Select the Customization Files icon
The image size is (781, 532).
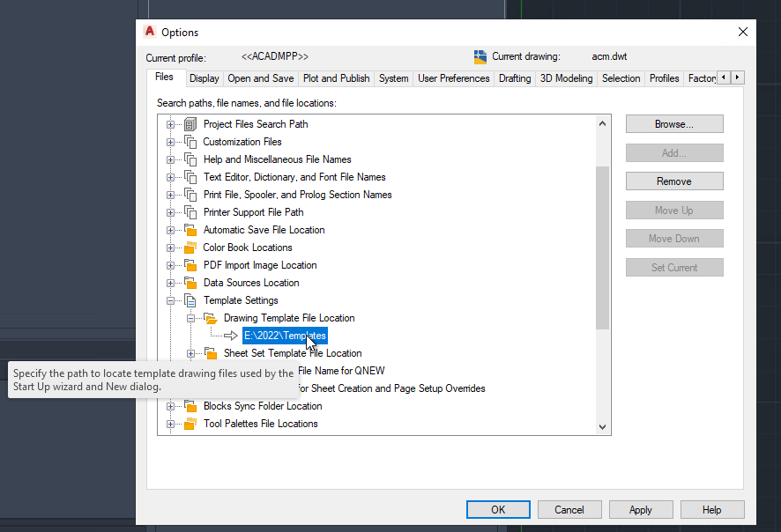(x=192, y=142)
